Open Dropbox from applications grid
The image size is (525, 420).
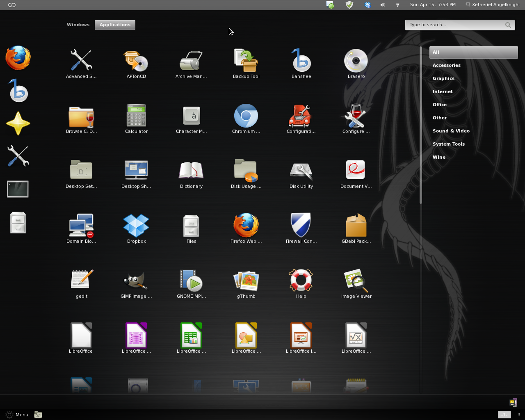coord(136,225)
